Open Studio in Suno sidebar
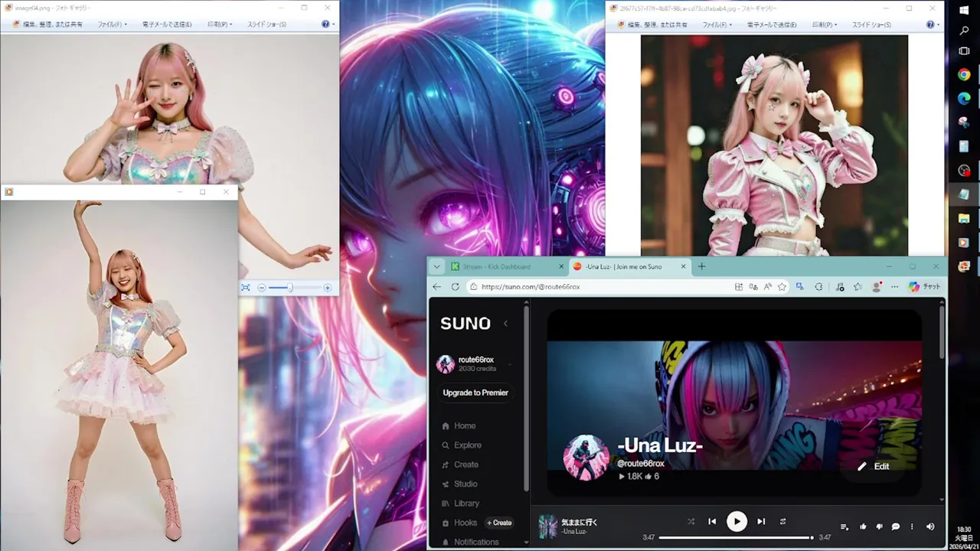The image size is (980, 551). click(459, 484)
